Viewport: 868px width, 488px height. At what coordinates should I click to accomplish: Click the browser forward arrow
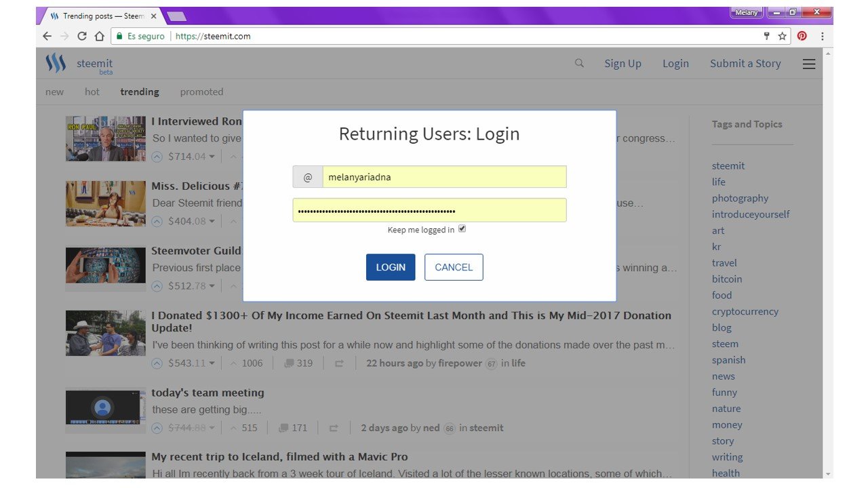click(64, 36)
